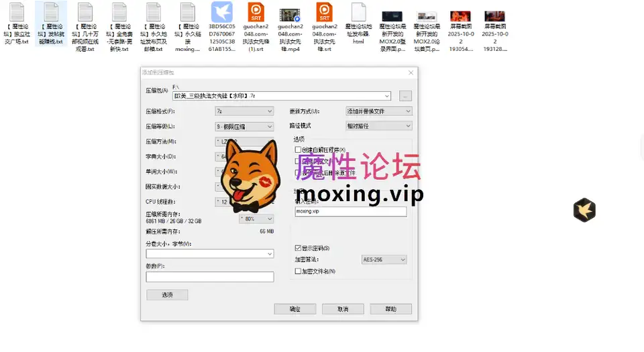Close the 添加到压缩包 dialog
The image size is (644, 352).
click(411, 72)
